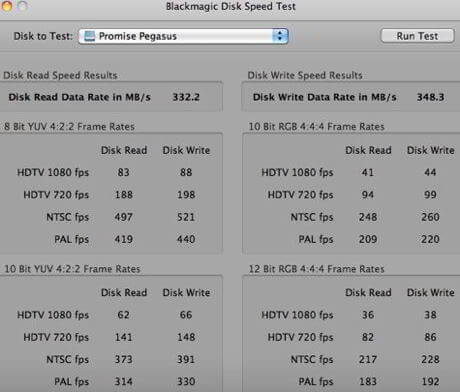Select the NTSC read value 217

(368, 359)
